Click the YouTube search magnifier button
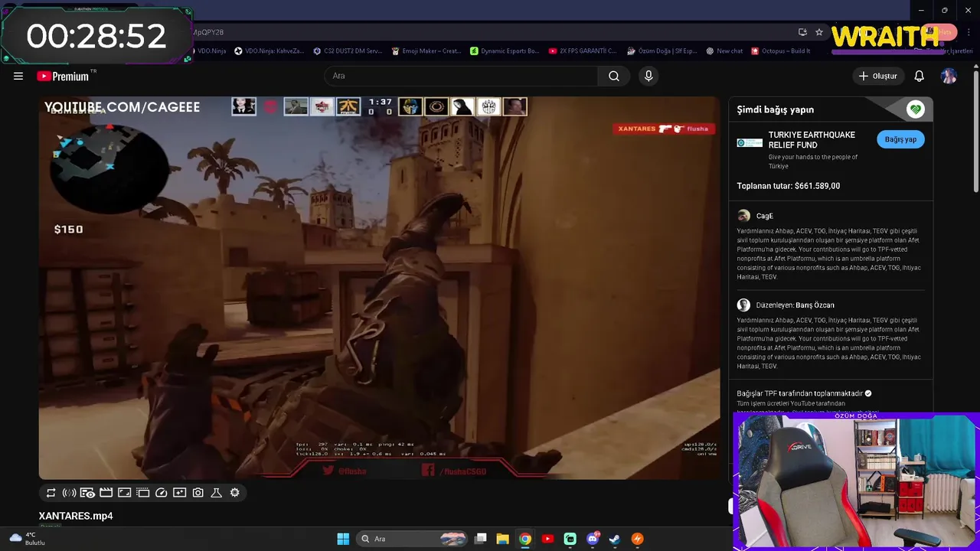980x551 pixels. click(x=614, y=76)
